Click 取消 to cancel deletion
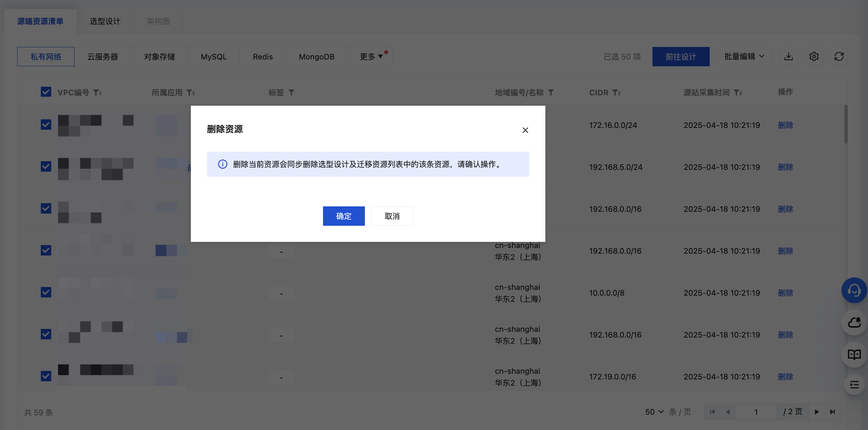868x430 pixels. (392, 216)
